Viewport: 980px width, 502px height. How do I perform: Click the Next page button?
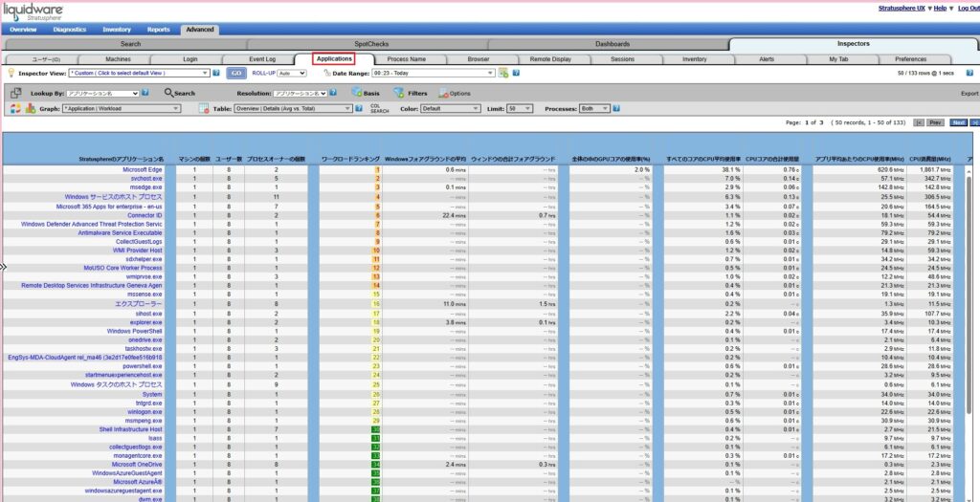coord(959,123)
